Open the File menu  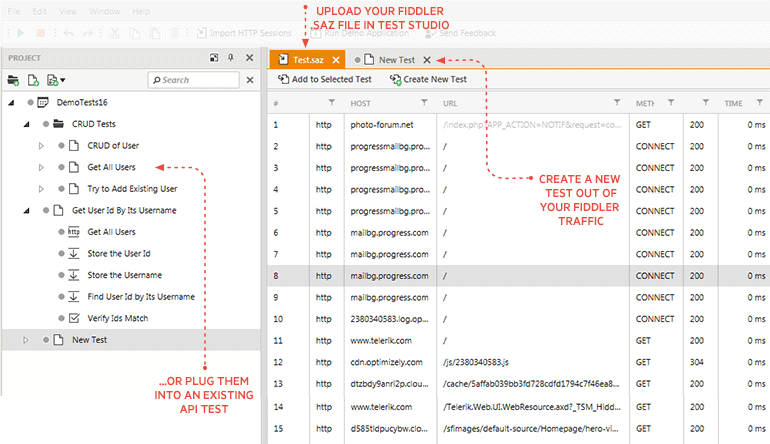14,11
